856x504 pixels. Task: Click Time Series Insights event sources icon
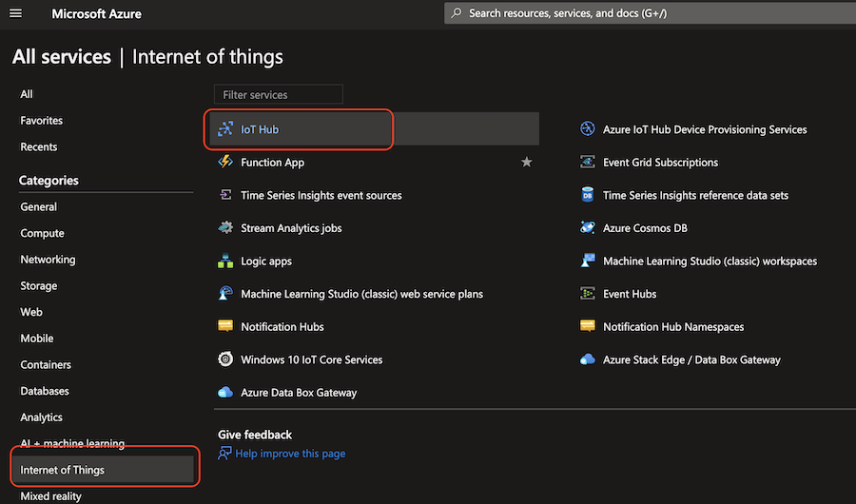[x=225, y=195]
